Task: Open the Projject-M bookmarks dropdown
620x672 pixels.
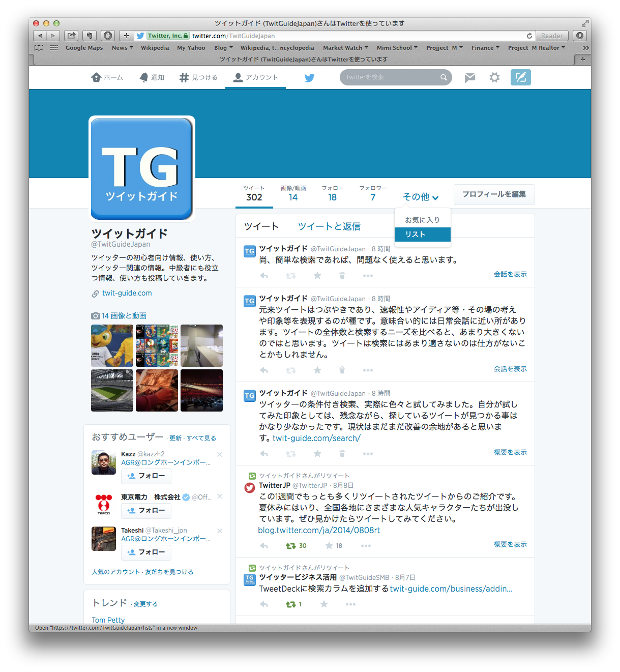Action: pyautogui.click(x=445, y=48)
